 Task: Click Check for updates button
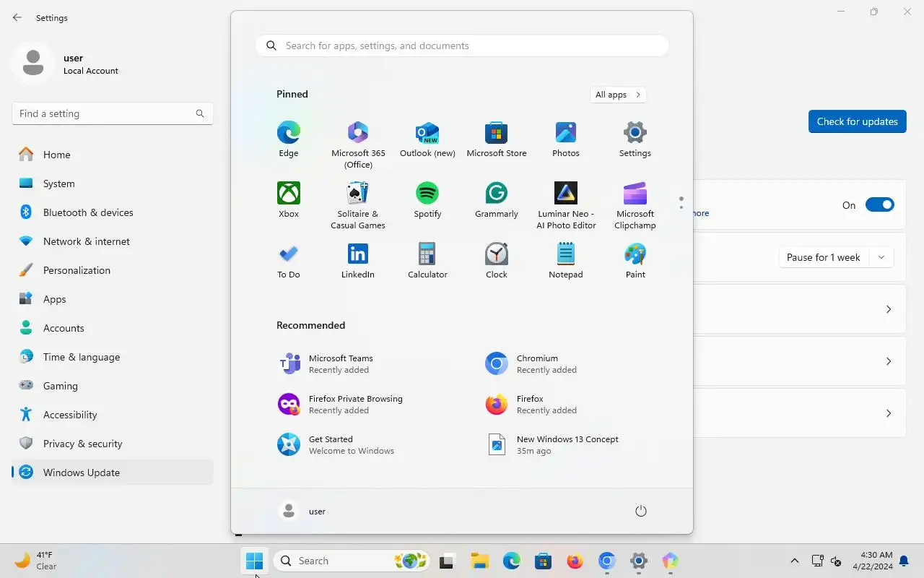click(857, 121)
